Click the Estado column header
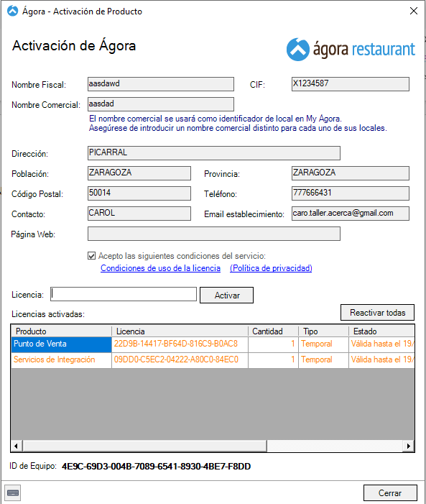426x504 pixels. 381,331
